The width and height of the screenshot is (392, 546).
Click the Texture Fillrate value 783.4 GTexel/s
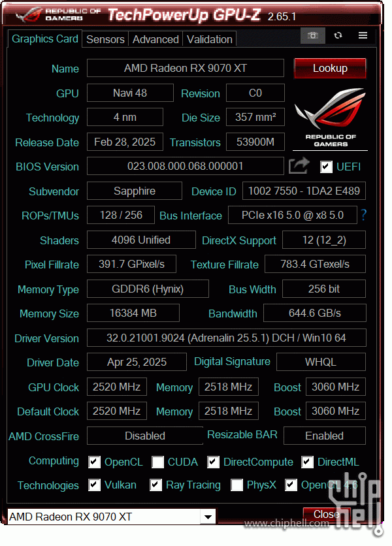[x=315, y=264]
